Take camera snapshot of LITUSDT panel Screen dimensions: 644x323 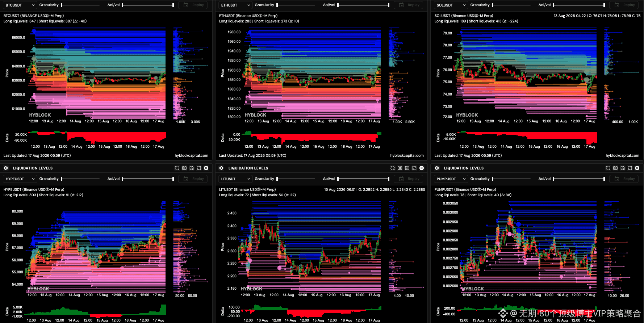coord(400,168)
